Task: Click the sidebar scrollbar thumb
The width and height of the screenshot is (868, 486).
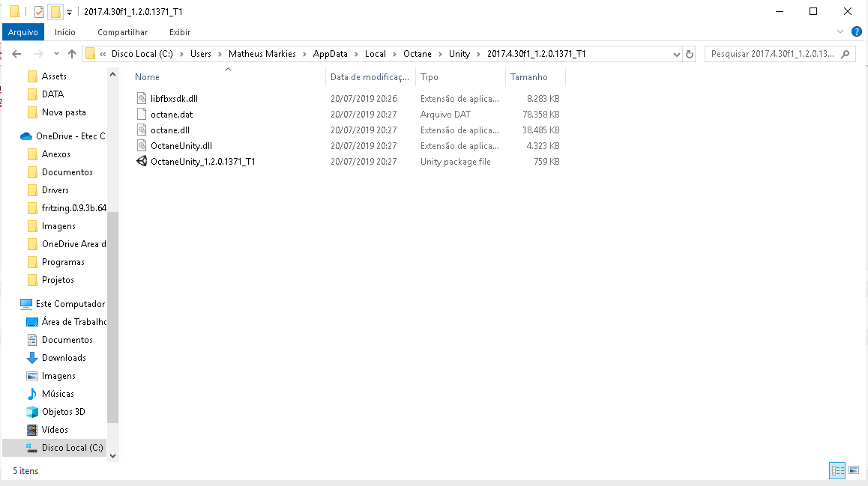Action: (113, 318)
